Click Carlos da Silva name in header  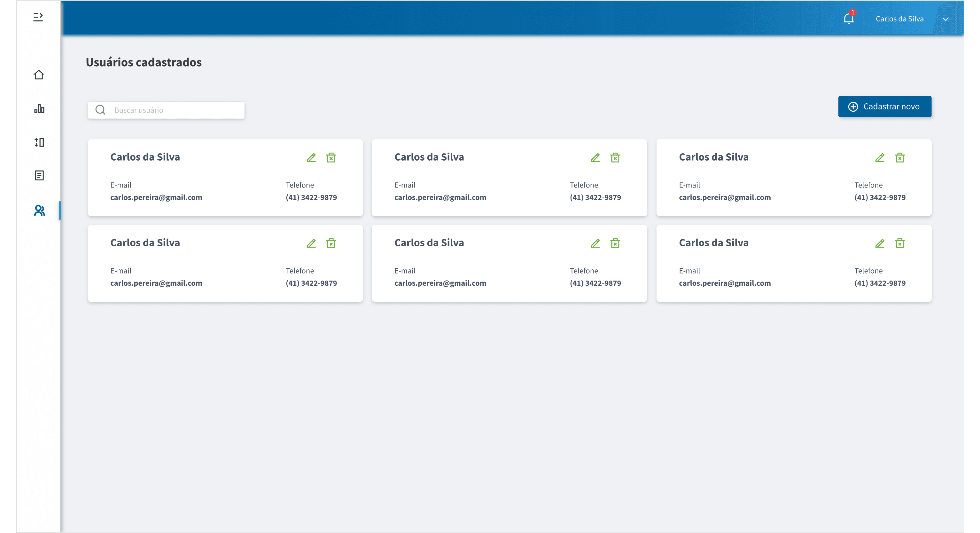[x=899, y=19]
